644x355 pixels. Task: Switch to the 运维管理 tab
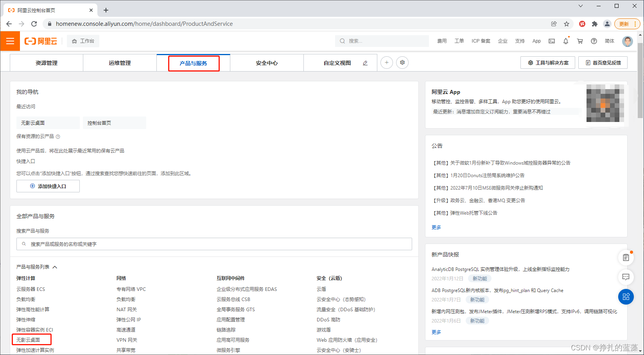tap(120, 63)
